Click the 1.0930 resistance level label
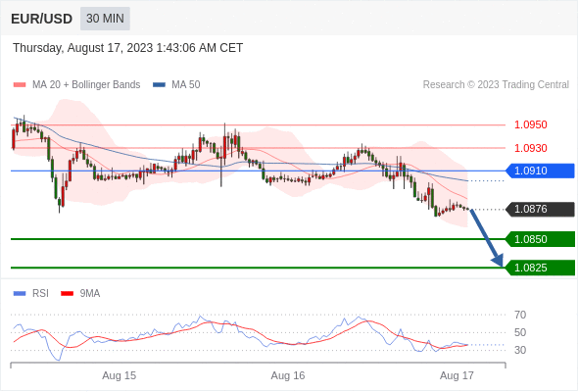Screen dimensions: 578x392 tap(530, 148)
